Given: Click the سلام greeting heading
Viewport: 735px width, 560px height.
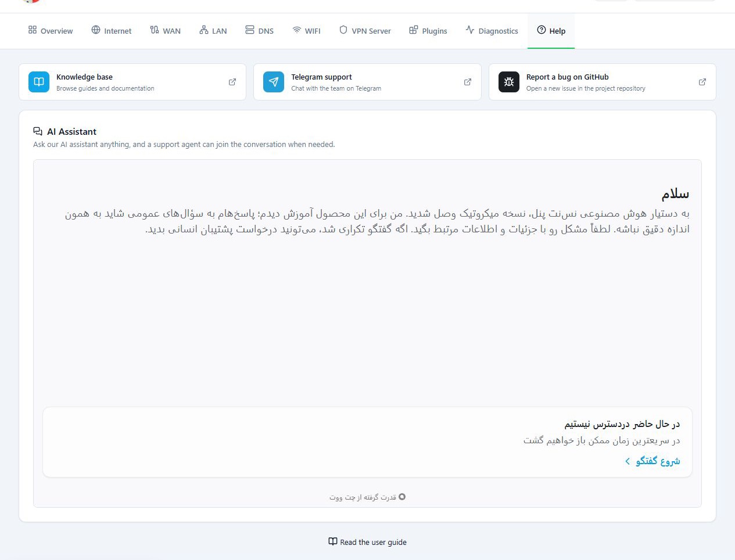Looking at the screenshot, I should 675,193.
